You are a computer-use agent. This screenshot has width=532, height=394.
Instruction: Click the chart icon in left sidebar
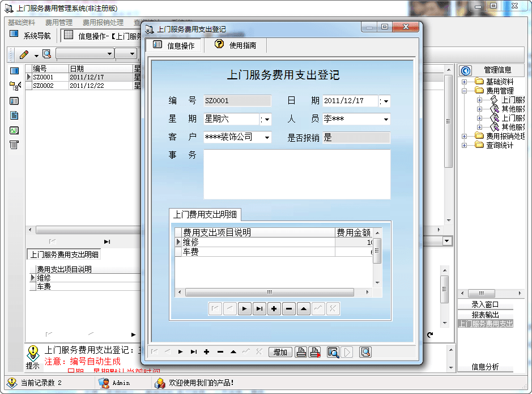(14, 130)
